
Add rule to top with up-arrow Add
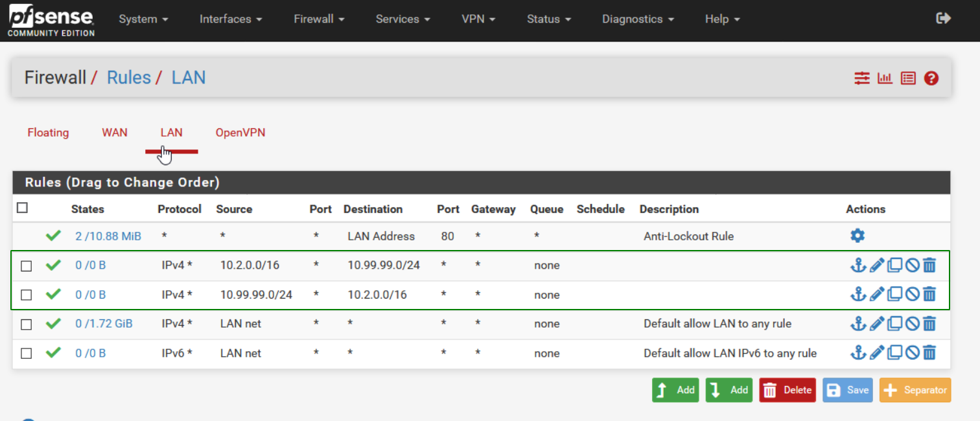tap(675, 390)
